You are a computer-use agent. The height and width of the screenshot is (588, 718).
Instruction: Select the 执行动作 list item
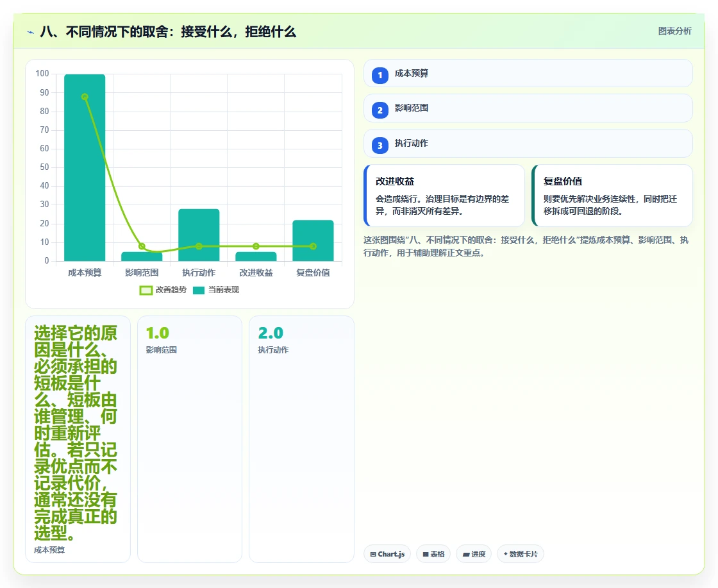(x=528, y=144)
